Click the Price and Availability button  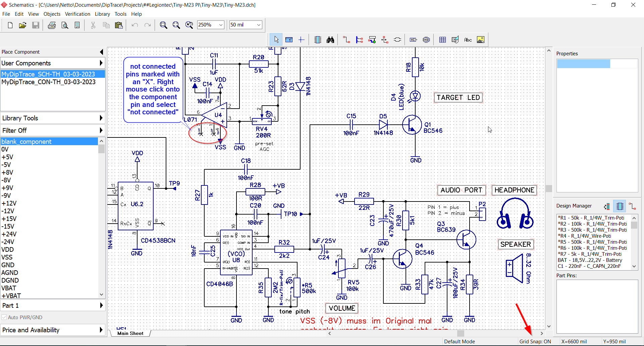coord(53,330)
